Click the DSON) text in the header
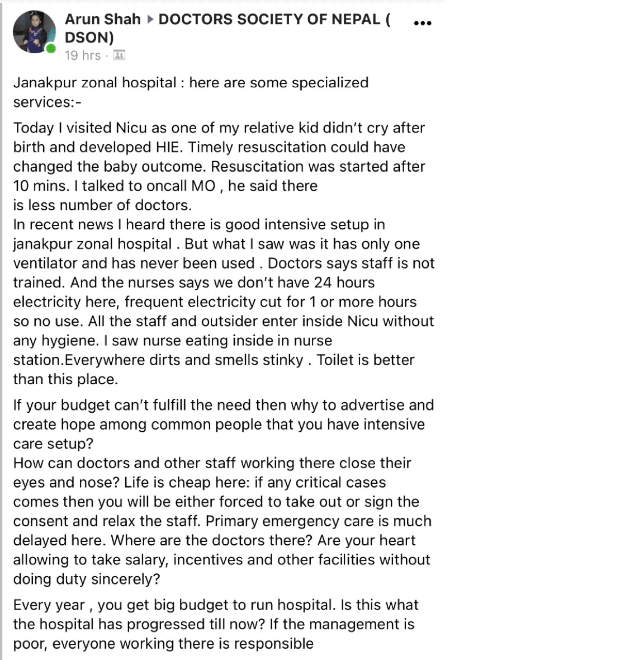The height and width of the screenshot is (660, 644). point(89,37)
